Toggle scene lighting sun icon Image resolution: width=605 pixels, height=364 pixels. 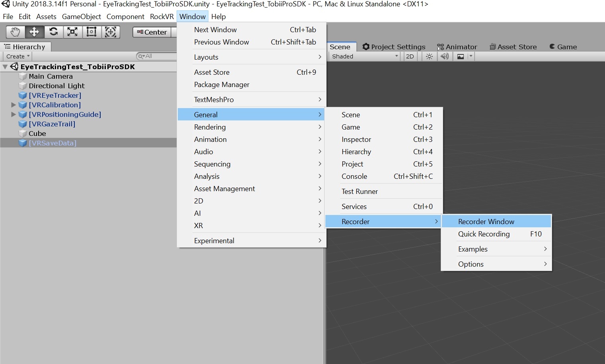[x=429, y=56]
